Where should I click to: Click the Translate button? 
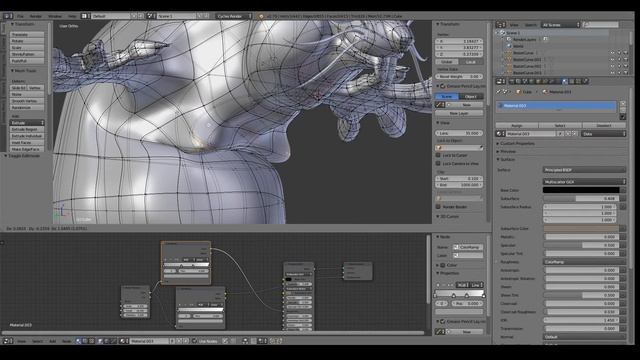[27, 35]
